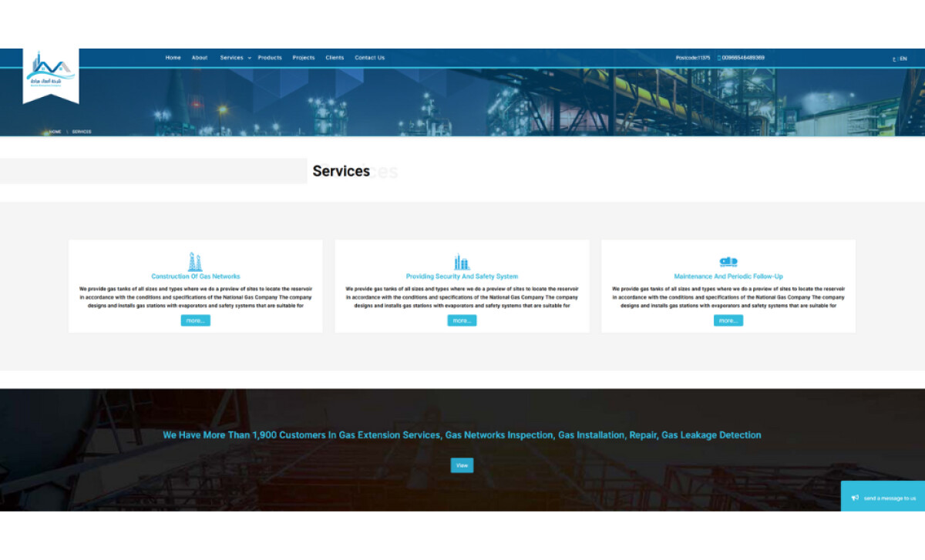925x560 pixels.
Task: Open the Clients page
Action: 335,57
